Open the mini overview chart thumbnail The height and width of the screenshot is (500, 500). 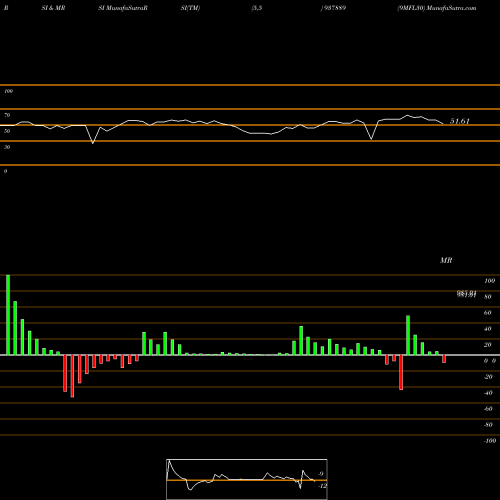click(x=247, y=479)
